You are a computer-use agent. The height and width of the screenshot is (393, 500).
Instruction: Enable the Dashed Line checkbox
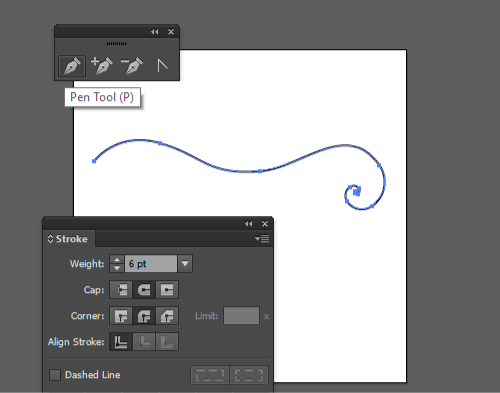55,375
